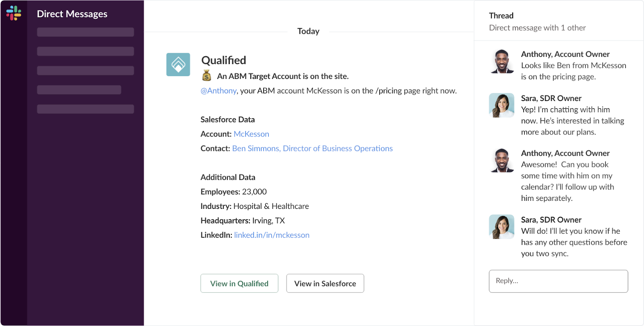This screenshot has height=326, width=644.
Task: Click the Slack logo icon
Action: point(14,13)
